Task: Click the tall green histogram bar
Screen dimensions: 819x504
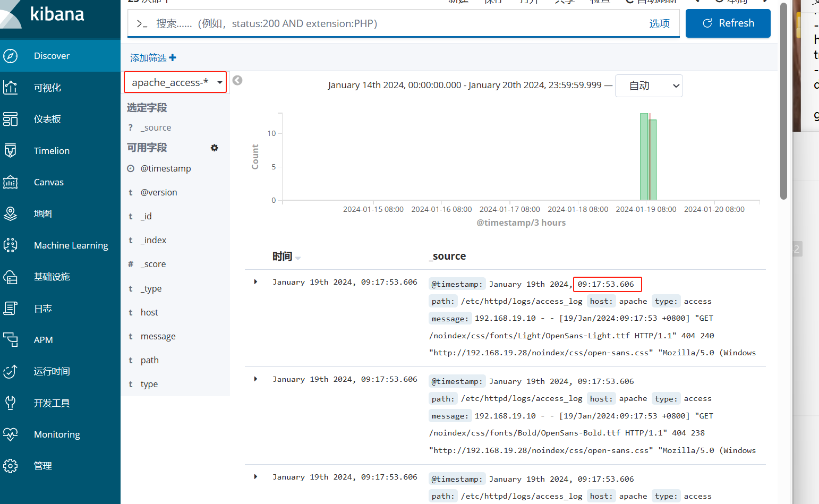Action: [x=644, y=156]
